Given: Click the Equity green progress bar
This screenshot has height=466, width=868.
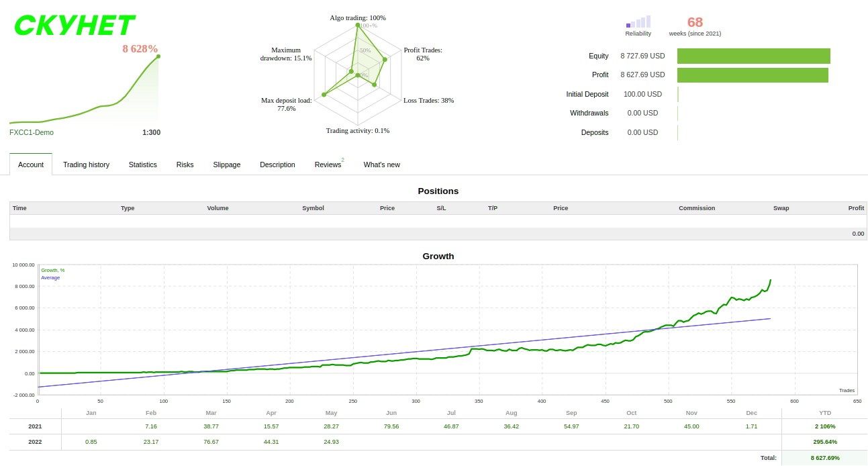Looking at the screenshot, I should pos(754,56).
